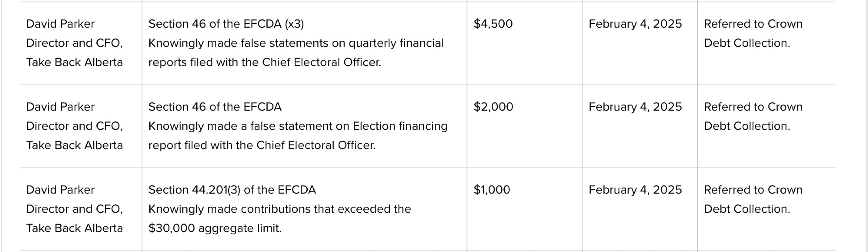Image resolution: width=868 pixels, height=252 pixels.
Task: Click 'Election financing report' false statement description
Action: click(298, 136)
